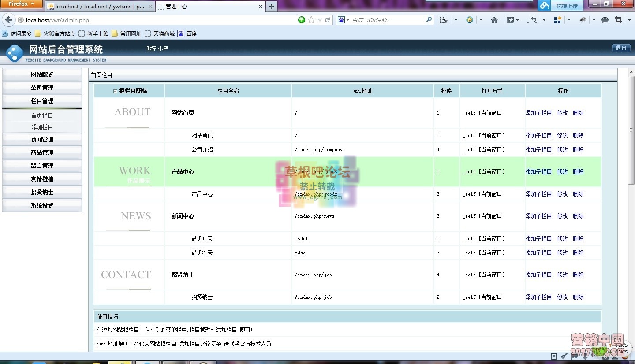Click 添加子栏目 link on the 产品中心 row
The image size is (635, 364).
539,172
